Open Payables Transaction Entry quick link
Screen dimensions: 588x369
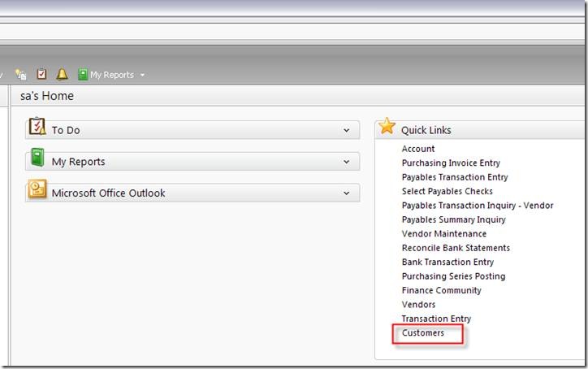[x=455, y=177]
